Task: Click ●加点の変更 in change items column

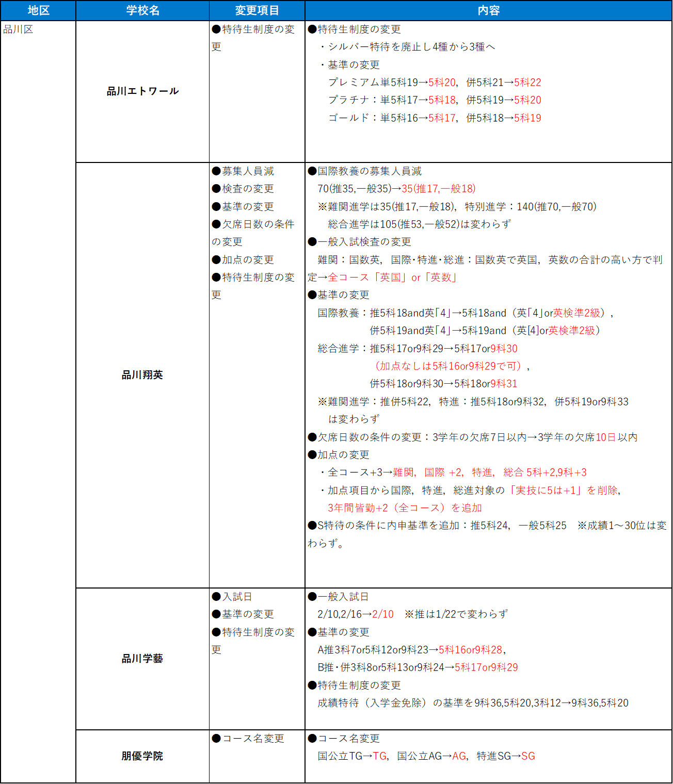Action: click(x=243, y=260)
